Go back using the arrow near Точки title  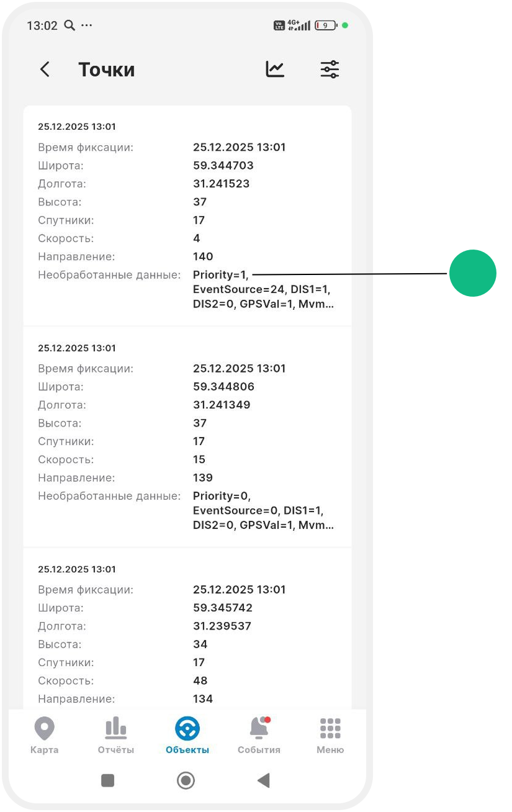(x=45, y=70)
